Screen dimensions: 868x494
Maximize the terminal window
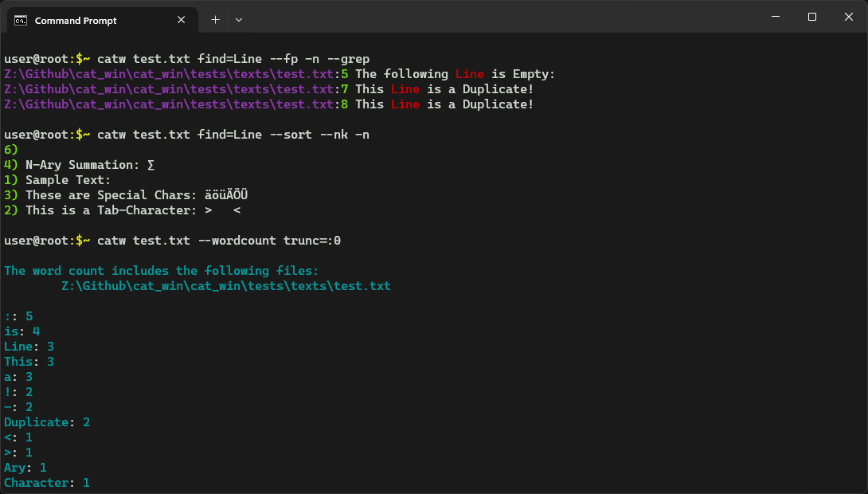click(812, 17)
